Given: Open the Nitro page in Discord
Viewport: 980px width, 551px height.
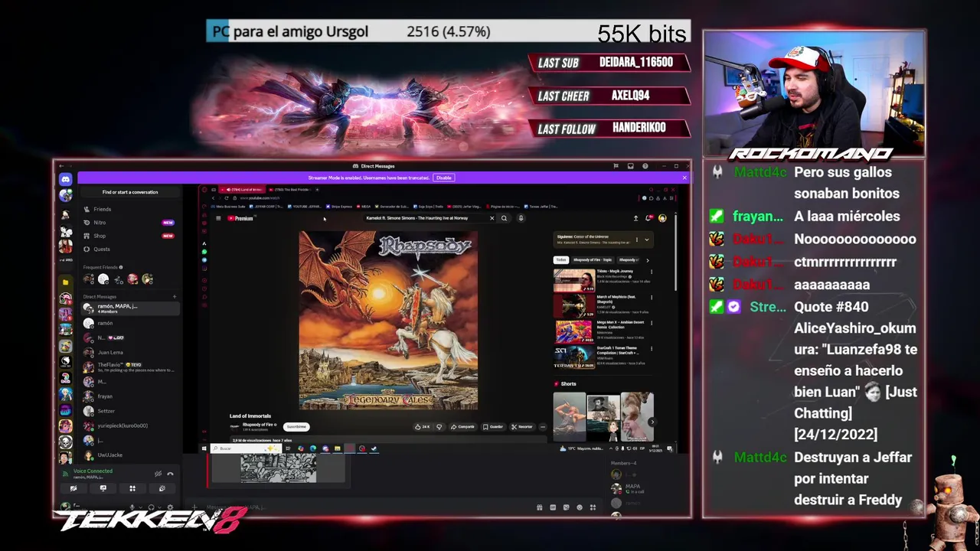Looking at the screenshot, I should [129, 223].
